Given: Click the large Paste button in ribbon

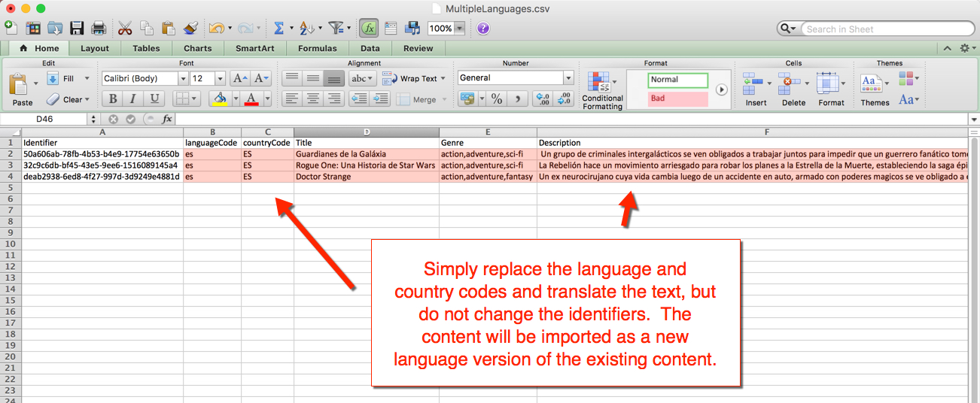Looking at the screenshot, I should click(23, 89).
